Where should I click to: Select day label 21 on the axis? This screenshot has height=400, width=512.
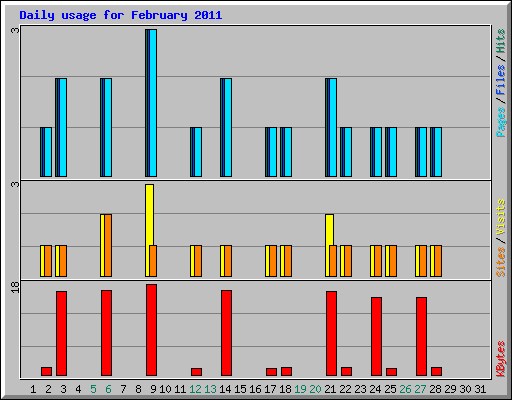(330, 389)
